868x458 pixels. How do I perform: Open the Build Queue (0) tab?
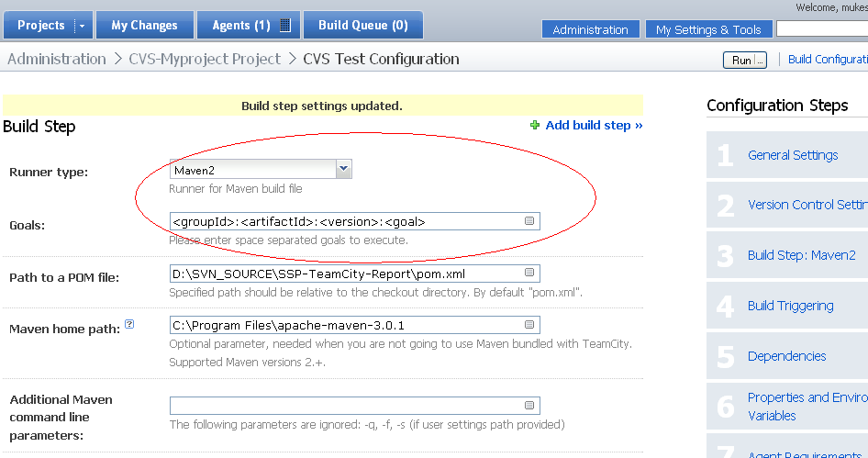tap(363, 26)
